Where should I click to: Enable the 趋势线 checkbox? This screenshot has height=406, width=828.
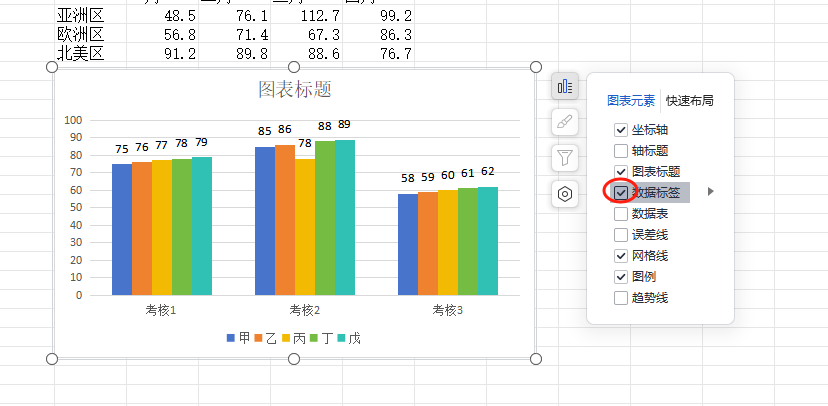point(621,298)
